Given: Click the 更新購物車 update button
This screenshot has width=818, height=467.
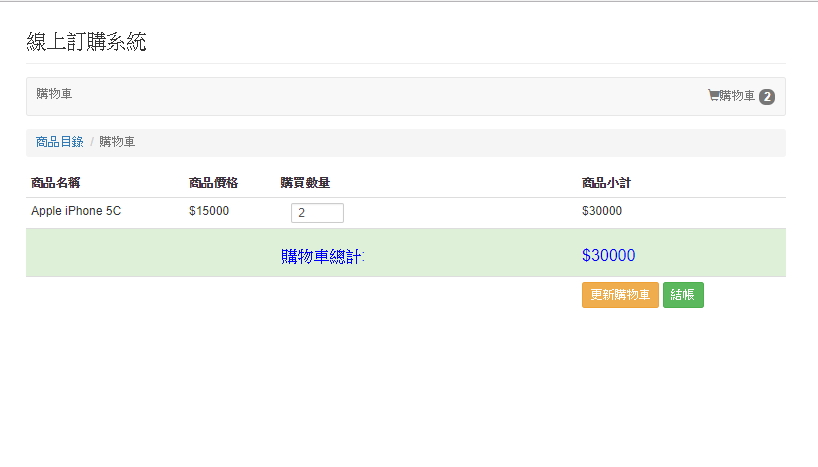Looking at the screenshot, I should point(620,295).
